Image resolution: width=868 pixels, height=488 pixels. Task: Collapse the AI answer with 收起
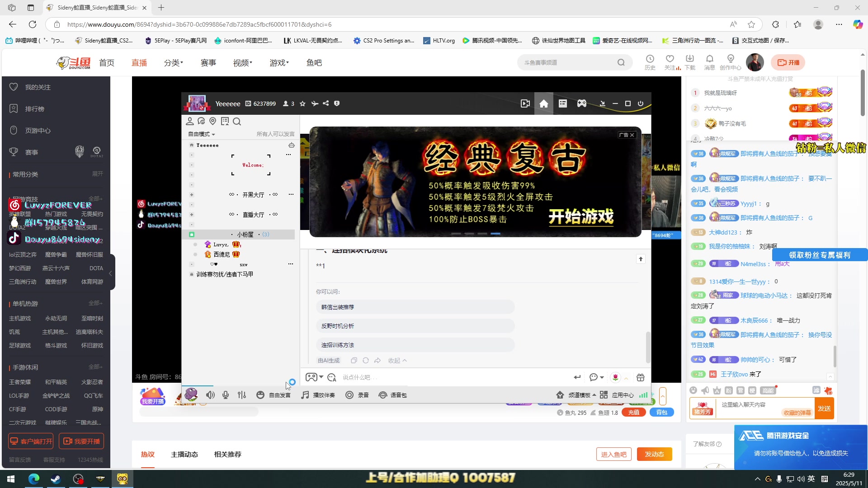point(397,360)
